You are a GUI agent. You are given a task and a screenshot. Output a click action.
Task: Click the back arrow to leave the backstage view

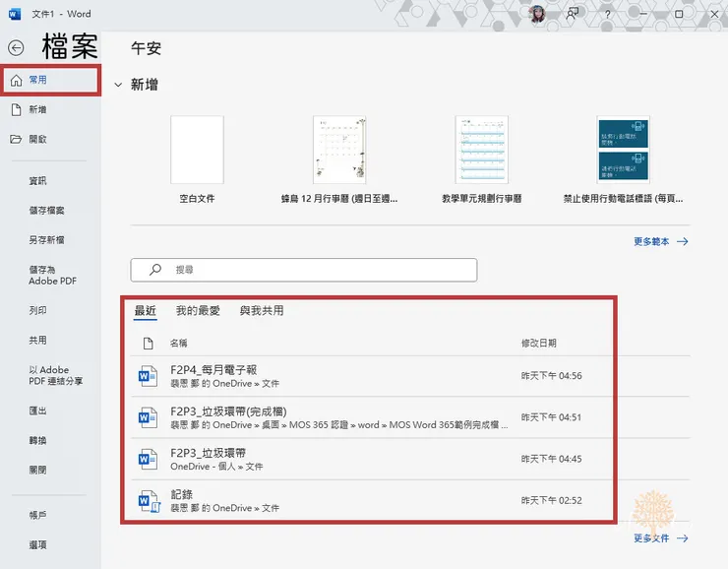pos(16,48)
